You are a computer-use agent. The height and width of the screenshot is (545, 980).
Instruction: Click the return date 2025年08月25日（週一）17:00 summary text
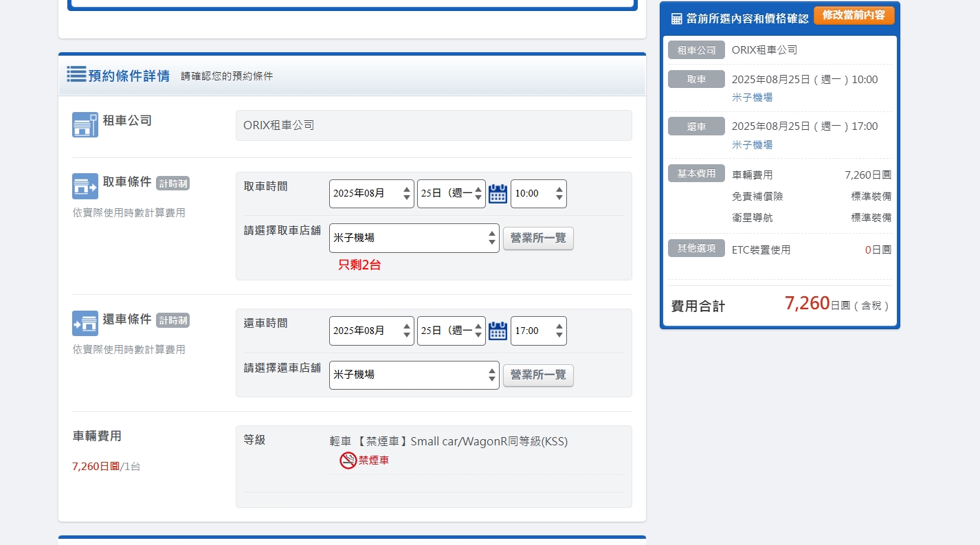point(805,126)
